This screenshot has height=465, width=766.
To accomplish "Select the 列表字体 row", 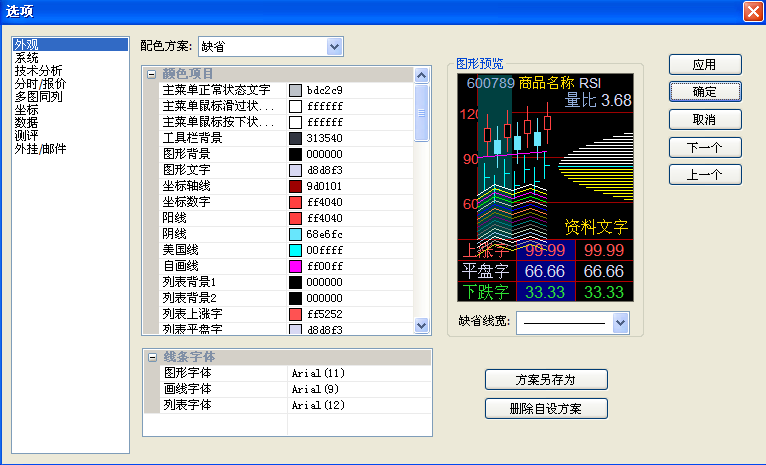I will click(x=295, y=405).
